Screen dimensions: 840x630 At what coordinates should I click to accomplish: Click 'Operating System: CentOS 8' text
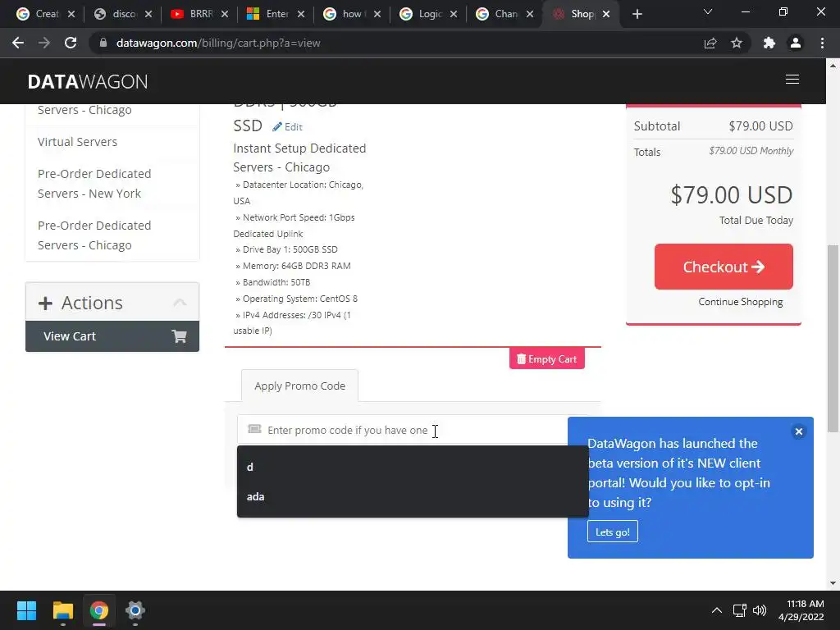[x=299, y=299]
